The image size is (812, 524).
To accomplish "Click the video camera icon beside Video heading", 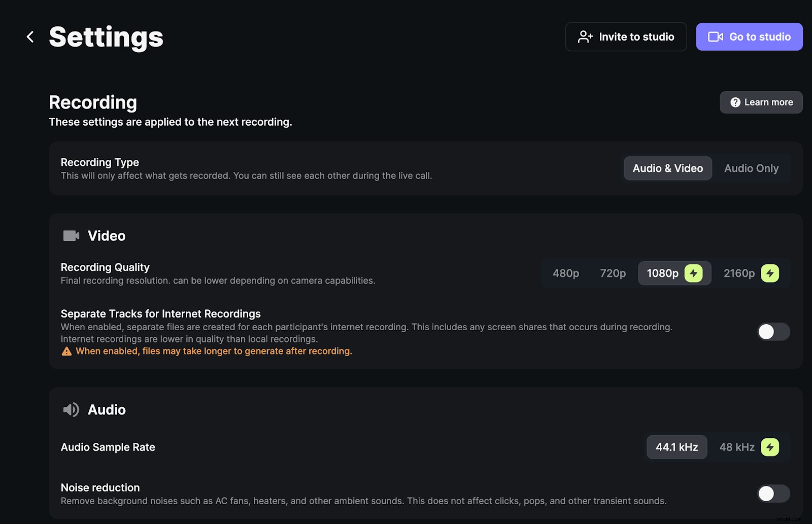I will pyautogui.click(x=71, y=236).
